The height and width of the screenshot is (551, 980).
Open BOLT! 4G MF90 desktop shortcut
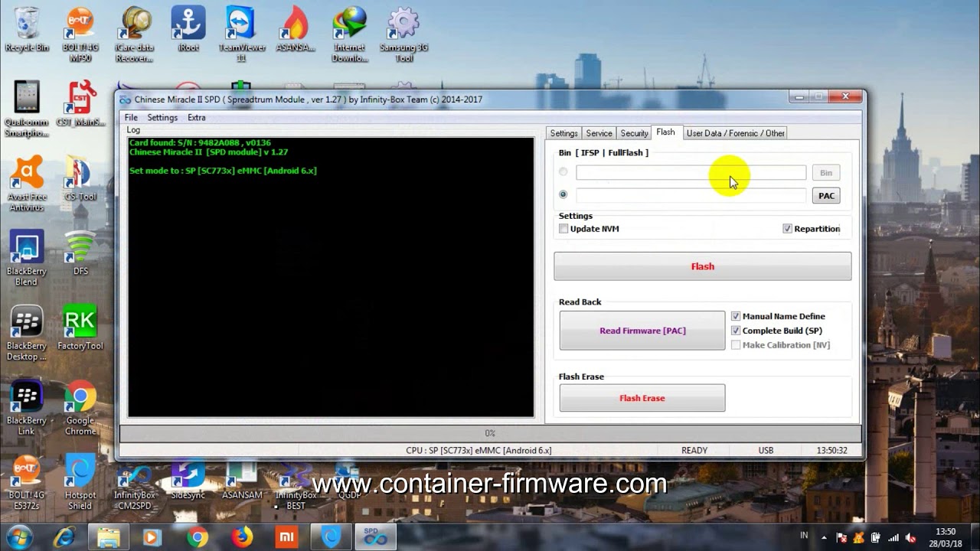80,34
